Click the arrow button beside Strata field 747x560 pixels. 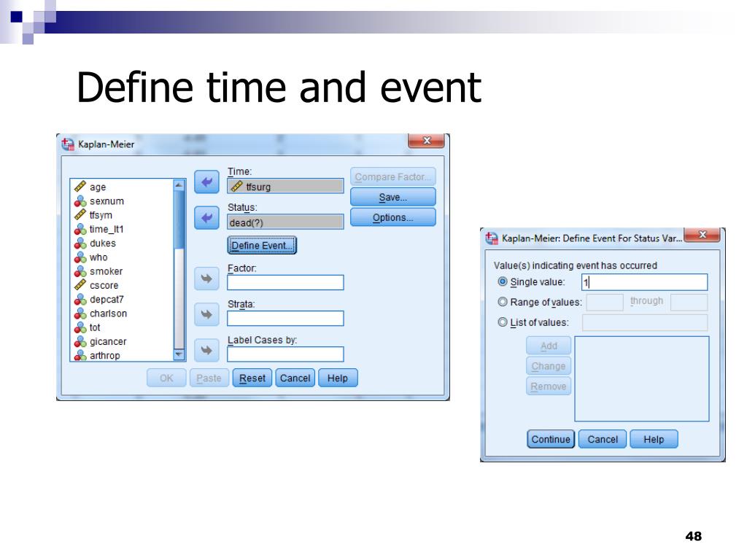206,314
